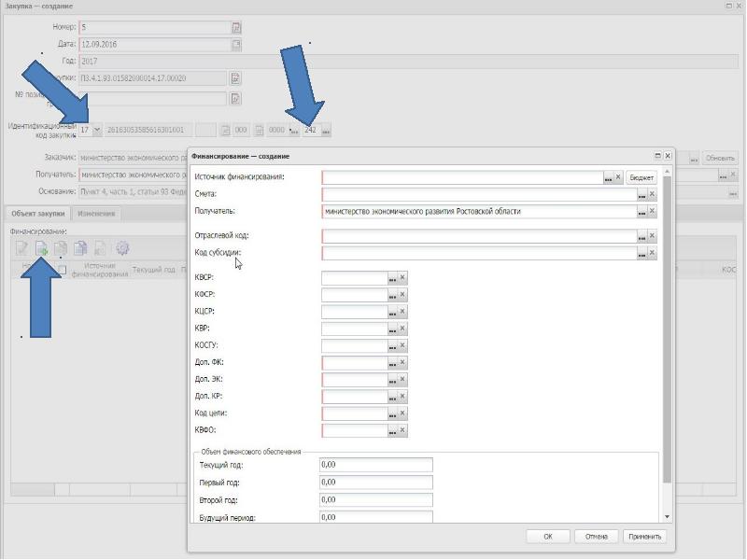Open КВР lookup button
The height and width of the screenshot is (560, 747).
tap(392, 329)
